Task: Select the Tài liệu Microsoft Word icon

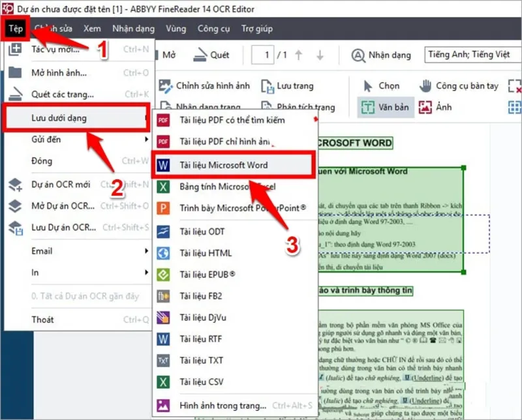Action: coord(163,165)
